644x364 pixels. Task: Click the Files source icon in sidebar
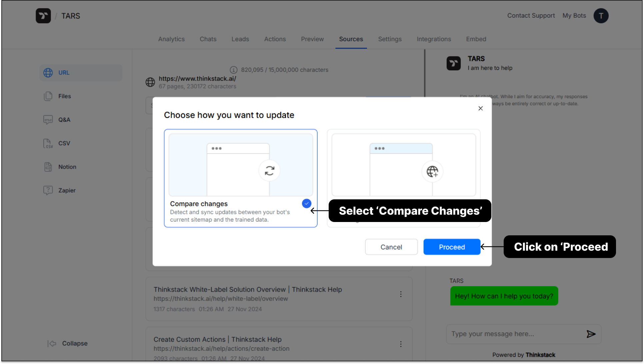(x=48, y=96)
